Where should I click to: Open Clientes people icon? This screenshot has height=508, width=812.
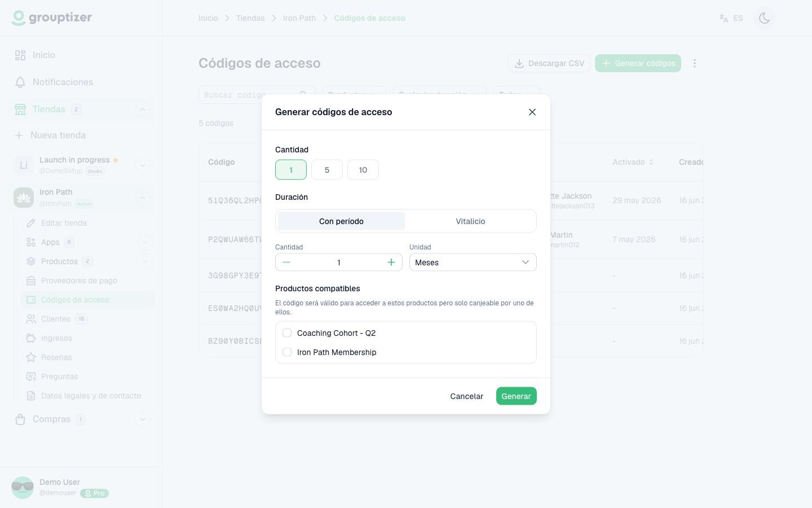(x=31, y=319)
